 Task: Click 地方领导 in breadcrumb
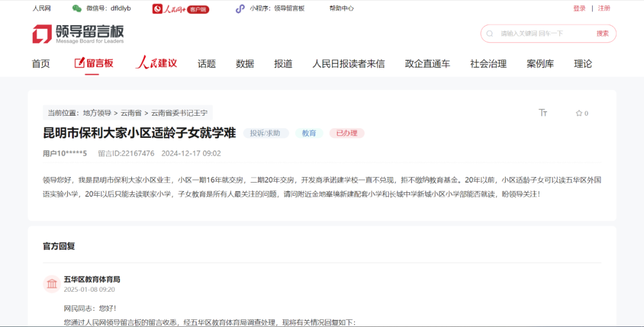pos(97,113)
